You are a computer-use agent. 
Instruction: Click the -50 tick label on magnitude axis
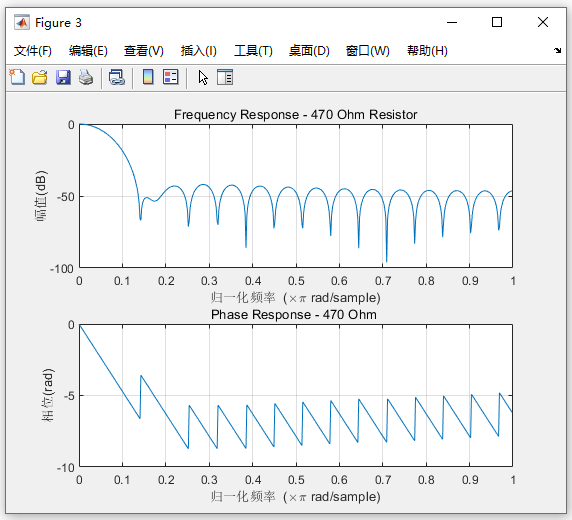pos(66,197)
